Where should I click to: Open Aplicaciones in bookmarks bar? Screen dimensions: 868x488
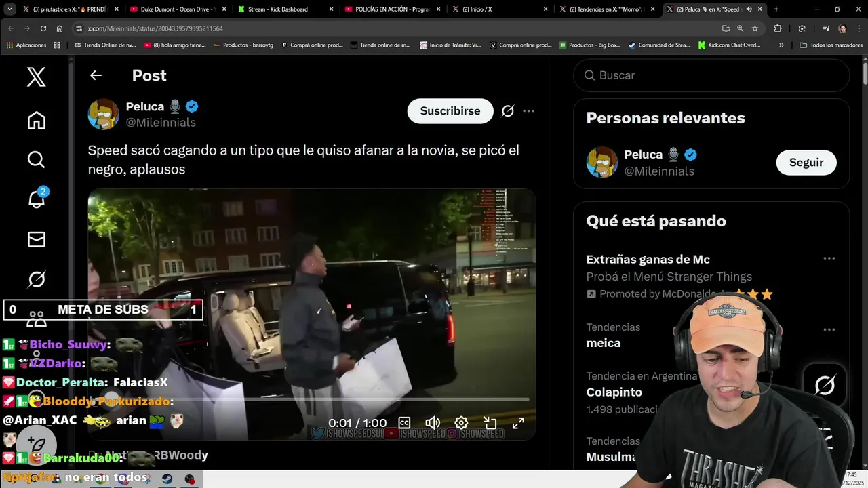(26, 45)
